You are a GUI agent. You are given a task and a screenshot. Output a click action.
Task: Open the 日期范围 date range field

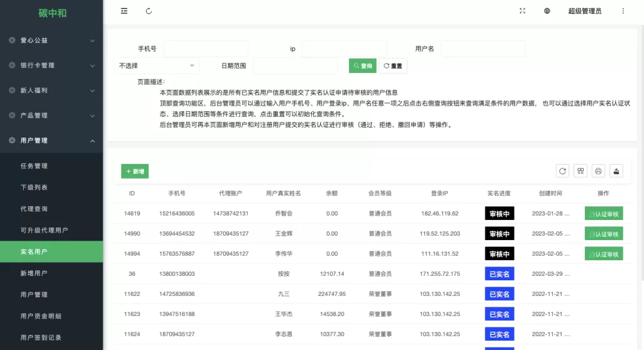(296, 65)
